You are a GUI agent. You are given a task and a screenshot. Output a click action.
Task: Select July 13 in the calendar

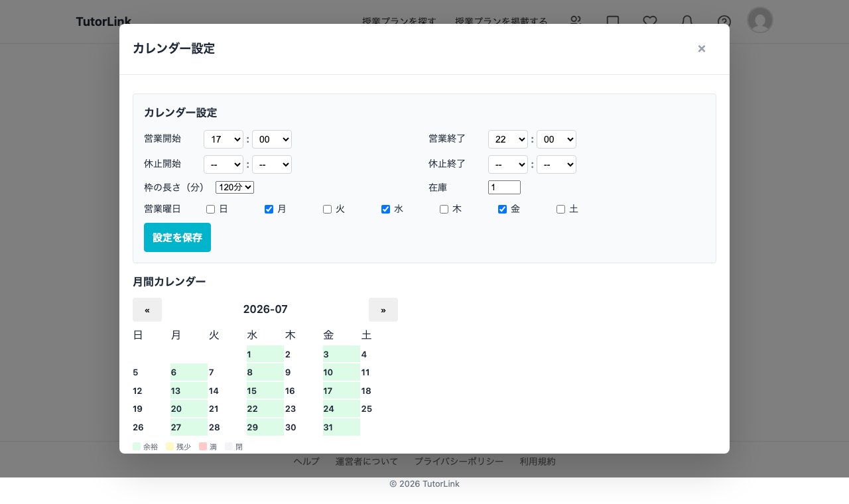[x=189, y=391]
